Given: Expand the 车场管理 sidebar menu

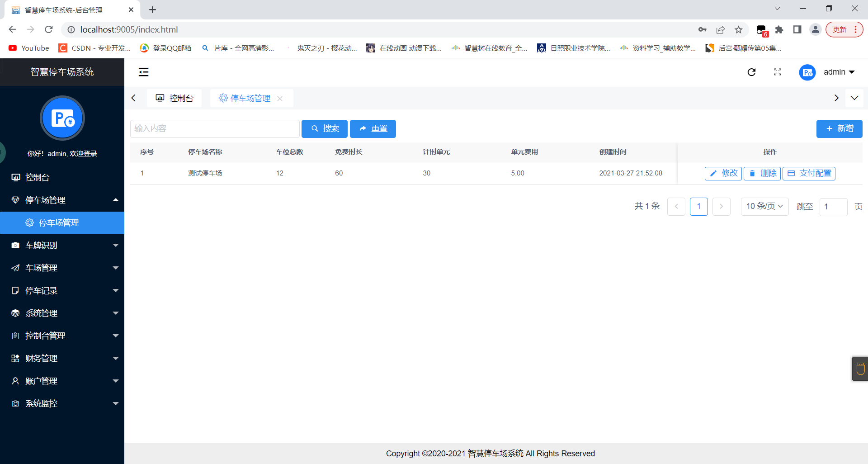Looking at the screenshot, I should point(62,268).
